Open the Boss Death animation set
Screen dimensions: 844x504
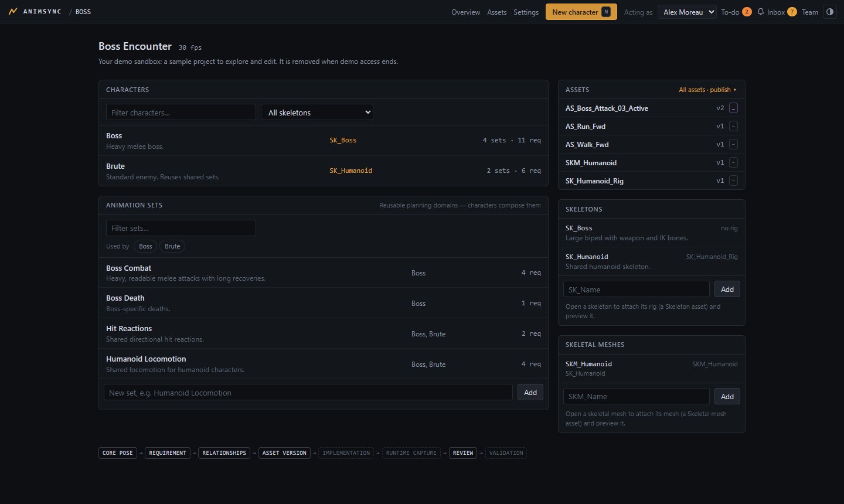(324, 303)
